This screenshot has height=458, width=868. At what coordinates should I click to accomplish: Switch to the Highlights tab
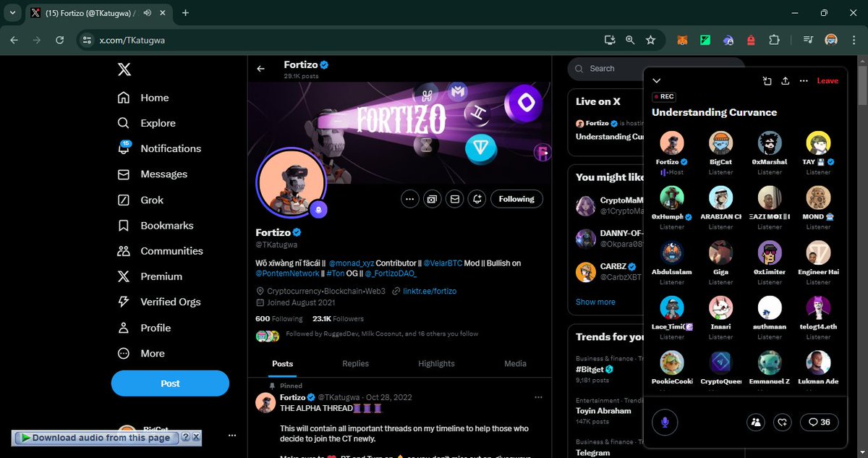tap(436, 363)
